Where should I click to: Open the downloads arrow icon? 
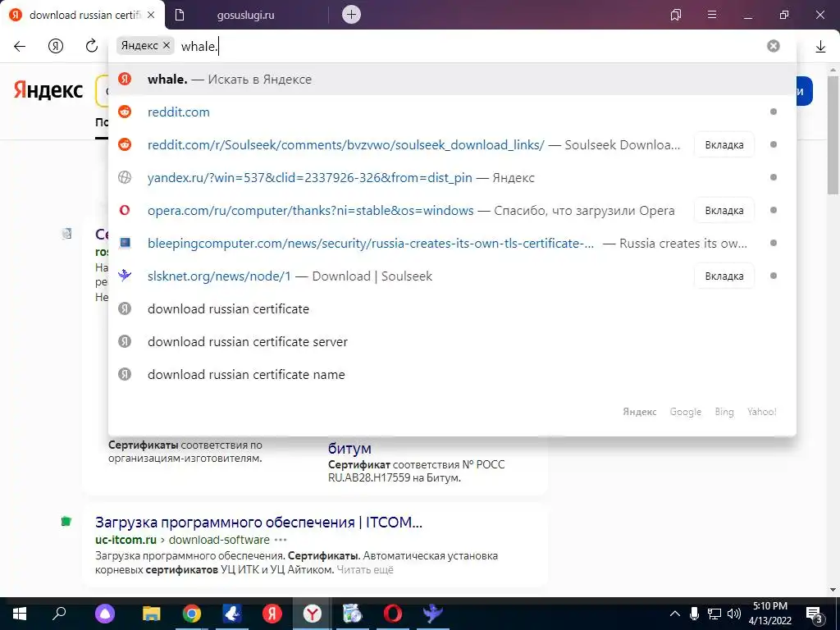tap(820, 47)
